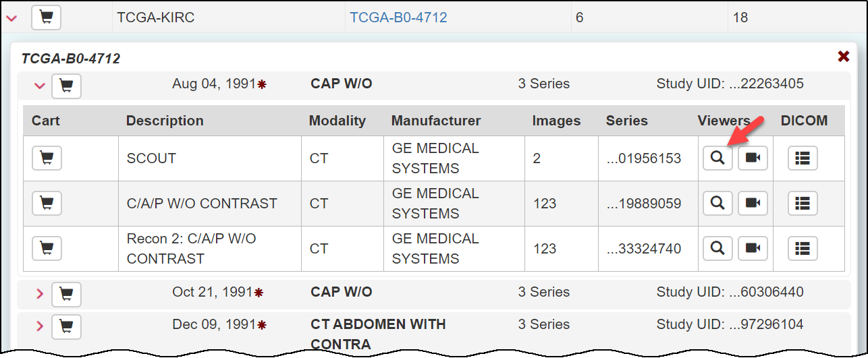Viewport: 868px width, 358px height.
Task: Add Dec 09, 1991 study to cart
Action: (x=66, y=326)
